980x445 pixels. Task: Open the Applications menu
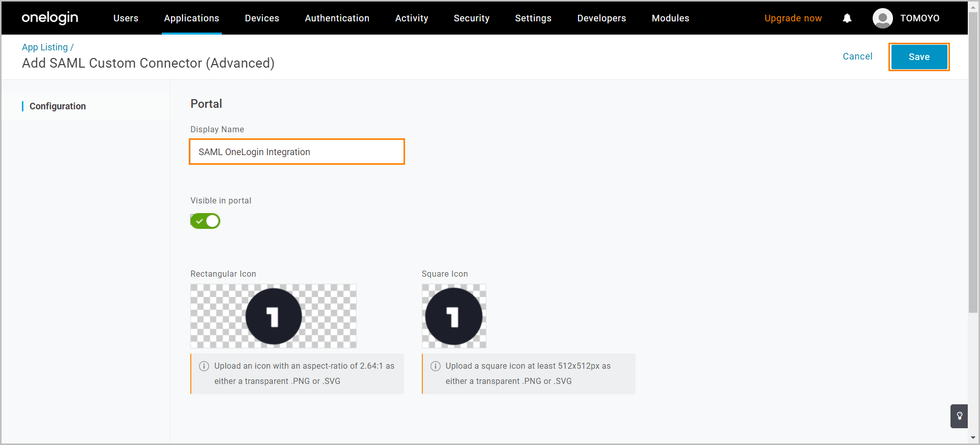[x=192, y=18]
